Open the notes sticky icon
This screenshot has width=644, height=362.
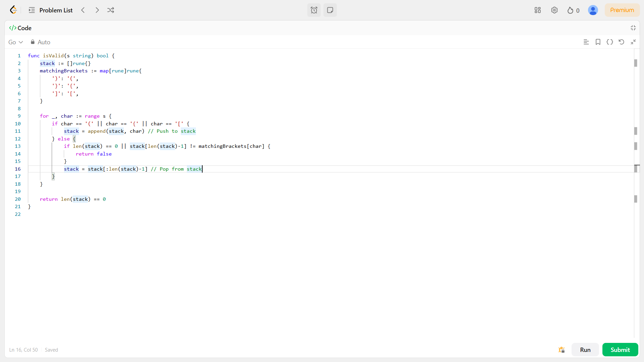[x=330, y=10]
